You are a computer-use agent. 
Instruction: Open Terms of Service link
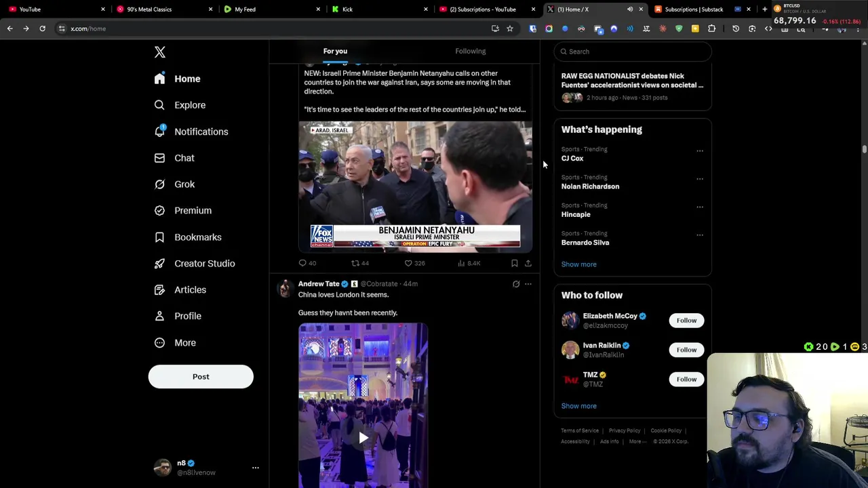[580, 430]
